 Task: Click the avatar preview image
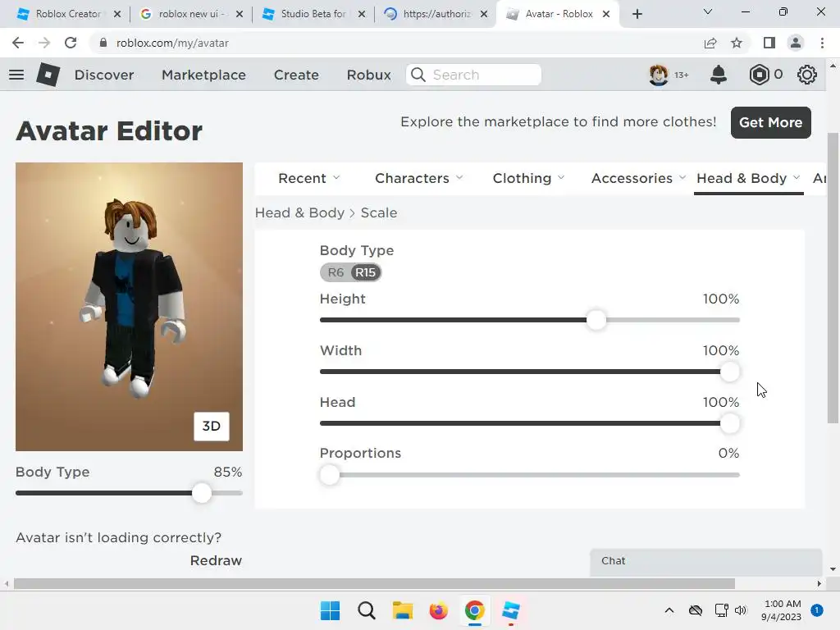(129, 307)
